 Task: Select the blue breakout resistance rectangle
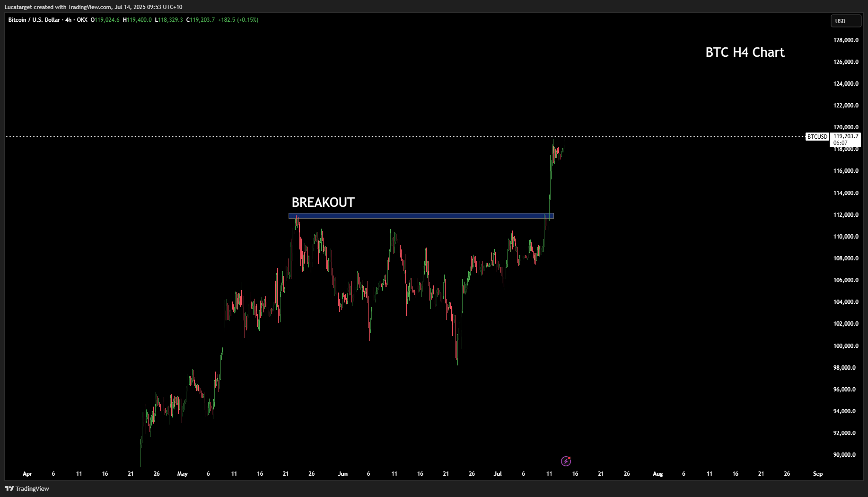pyautogui.click(x=421, y=216)
